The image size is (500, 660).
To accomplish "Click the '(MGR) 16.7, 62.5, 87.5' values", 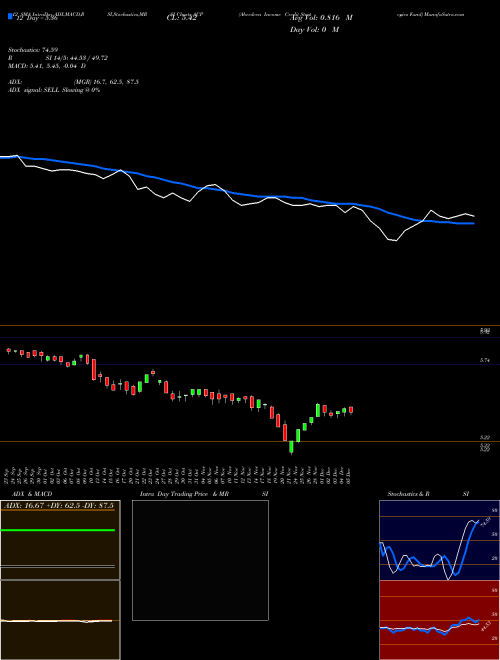I will point(106,82).
